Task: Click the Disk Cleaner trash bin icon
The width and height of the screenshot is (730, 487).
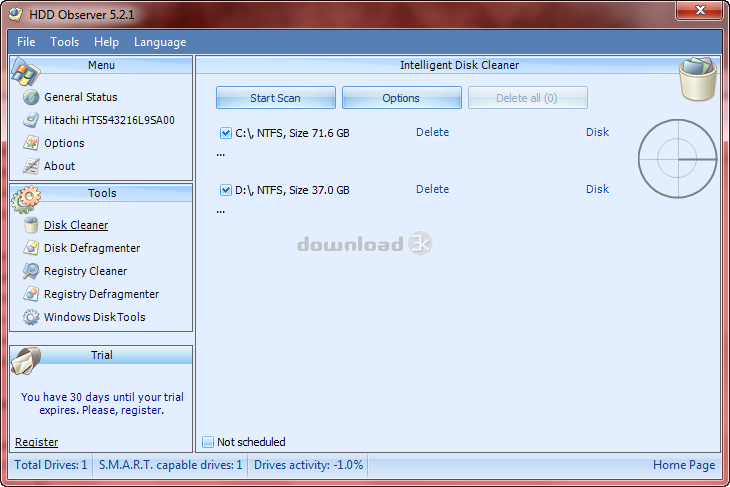Action: pos(31,225)
